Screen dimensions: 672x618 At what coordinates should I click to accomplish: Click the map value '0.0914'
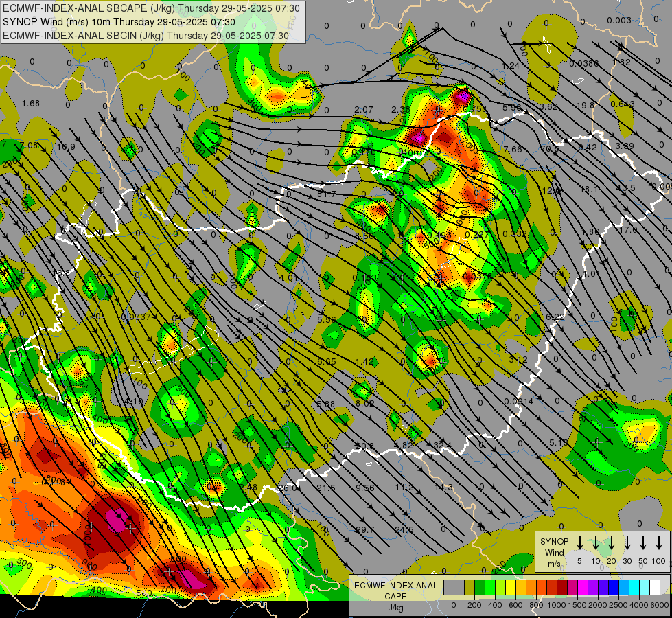[518, 402]
